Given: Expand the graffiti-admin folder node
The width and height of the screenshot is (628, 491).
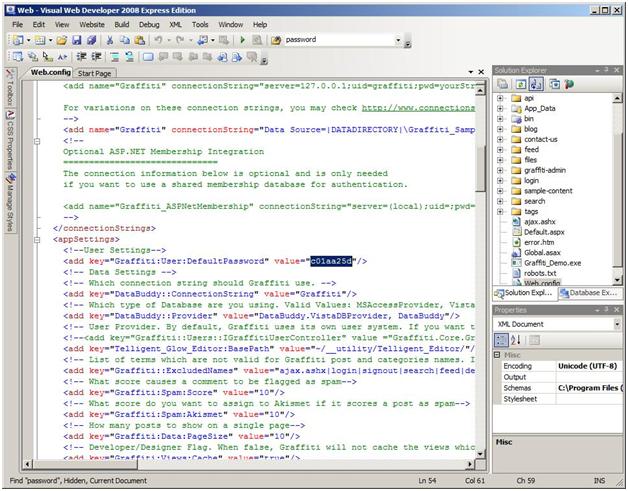Looking at the screenshot, I should pyautogui.click(x=500, y=170).
